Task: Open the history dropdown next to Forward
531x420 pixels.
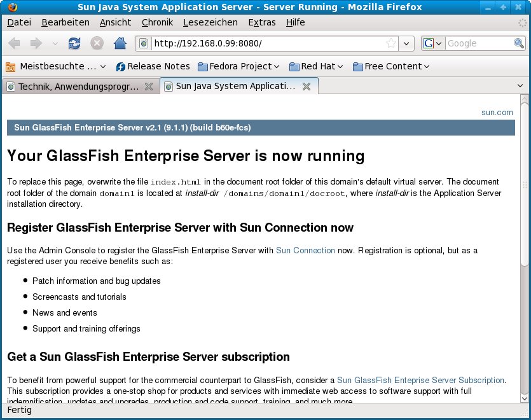Action: tap(55, 43)
